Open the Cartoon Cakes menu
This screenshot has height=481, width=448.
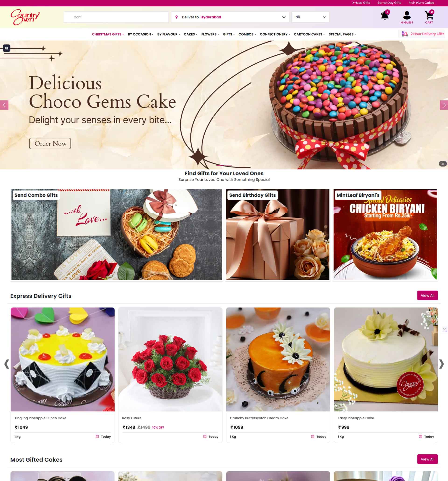(309, 34)
